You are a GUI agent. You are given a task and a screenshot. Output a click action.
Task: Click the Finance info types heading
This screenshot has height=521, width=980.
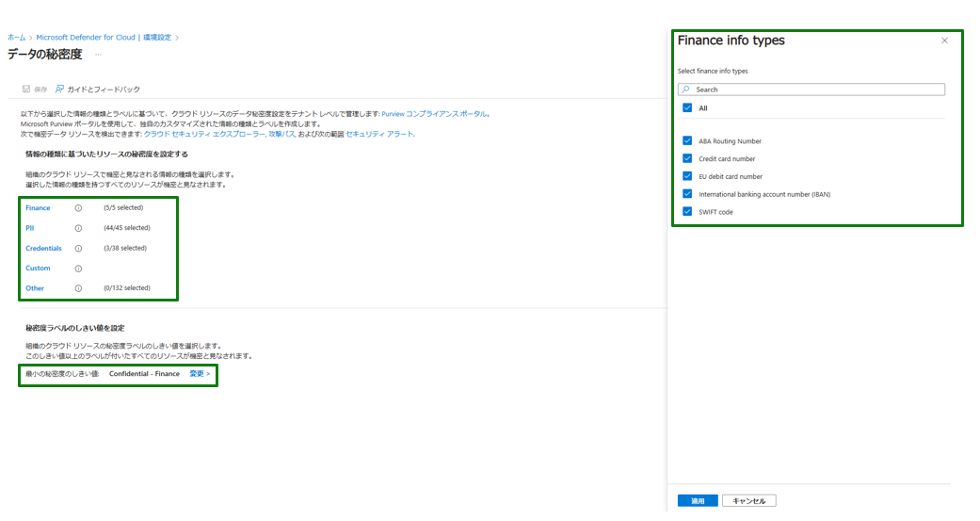pyautogui.click(x=731, y=41)
